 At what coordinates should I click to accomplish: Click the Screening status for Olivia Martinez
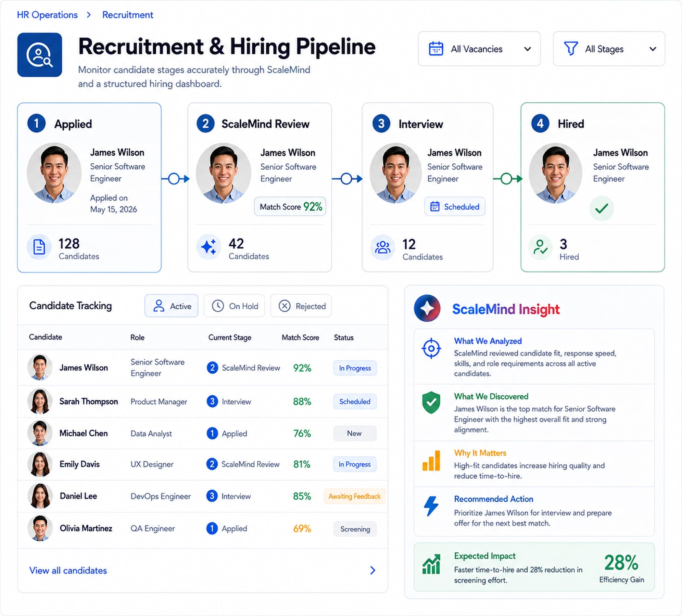[355, 529]
